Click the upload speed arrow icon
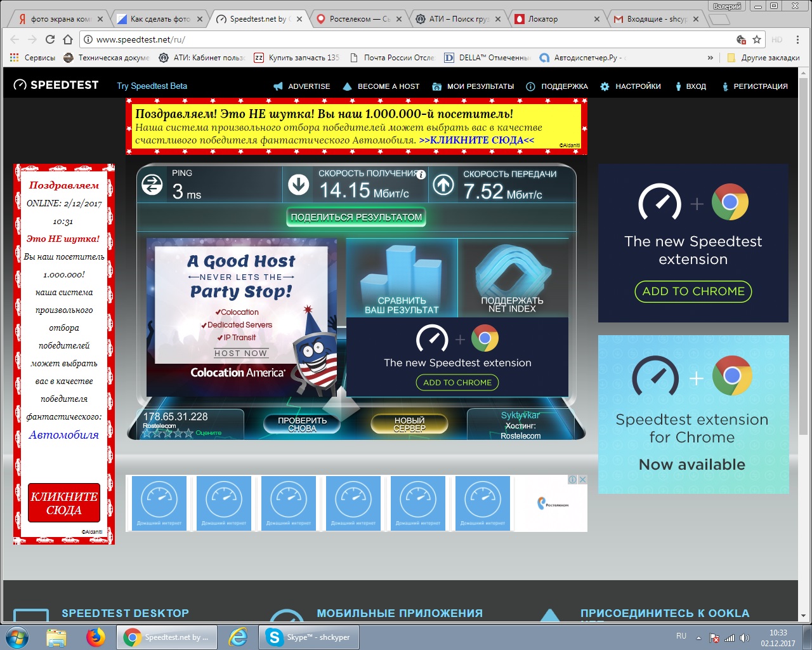This screenshot has height=650, width=812. (x=443, y=185)
